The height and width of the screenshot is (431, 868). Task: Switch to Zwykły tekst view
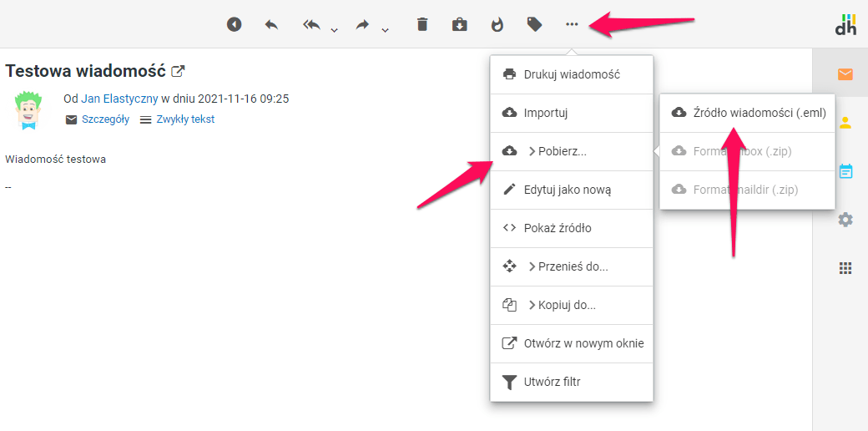185,119
